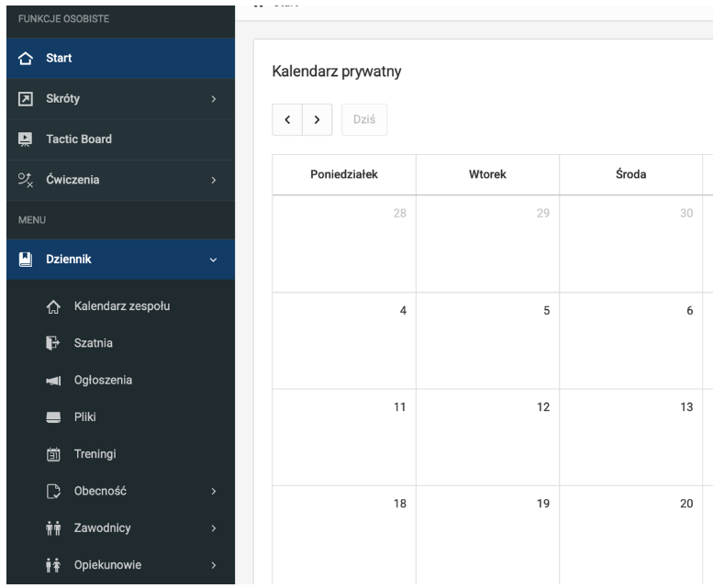The image size is (713, 588).
Task: Expand the Ćwiczenia submenu chevron
Action: click(x=213, y=180)
